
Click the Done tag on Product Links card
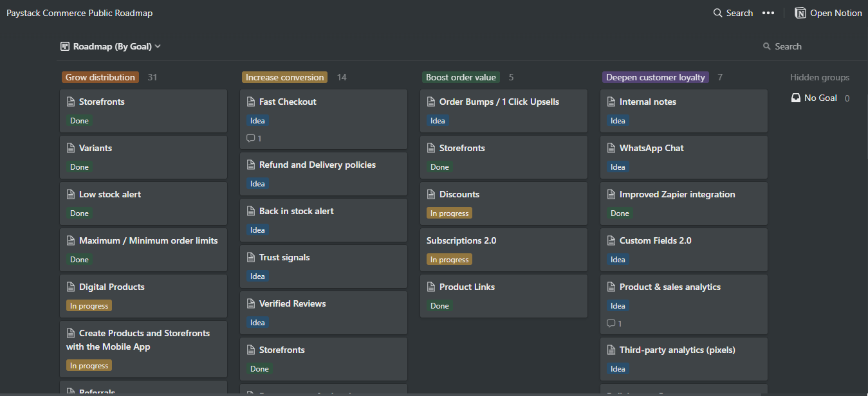coord(439,305)
